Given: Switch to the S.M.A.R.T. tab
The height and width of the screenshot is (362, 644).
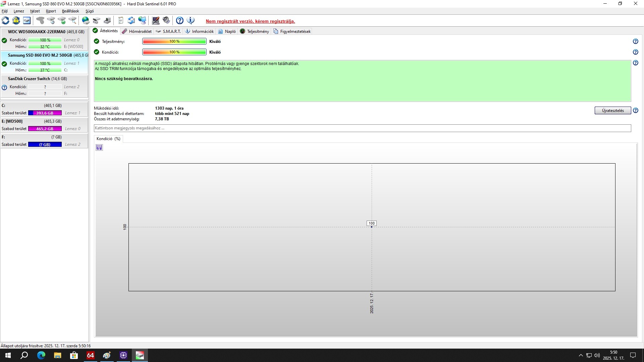Looking at the screenshot, I should pyautogui.click(x=168, y=31).
